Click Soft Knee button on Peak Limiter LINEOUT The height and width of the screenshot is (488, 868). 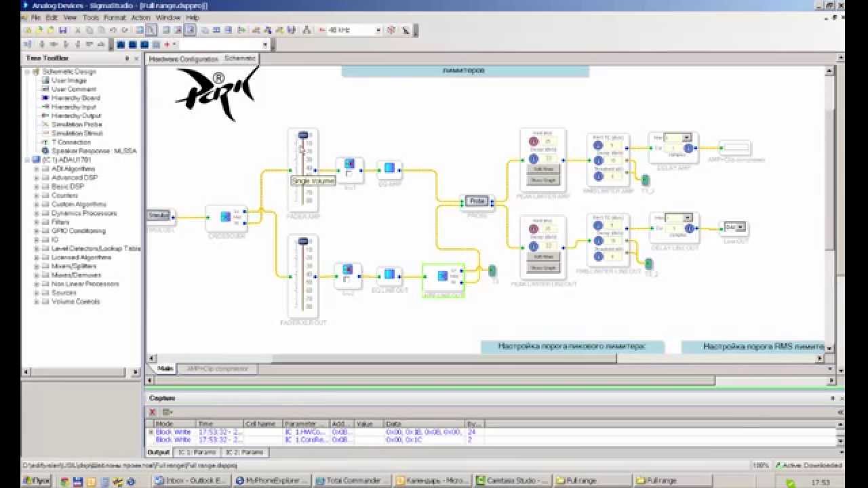click(x=542, y=256)
